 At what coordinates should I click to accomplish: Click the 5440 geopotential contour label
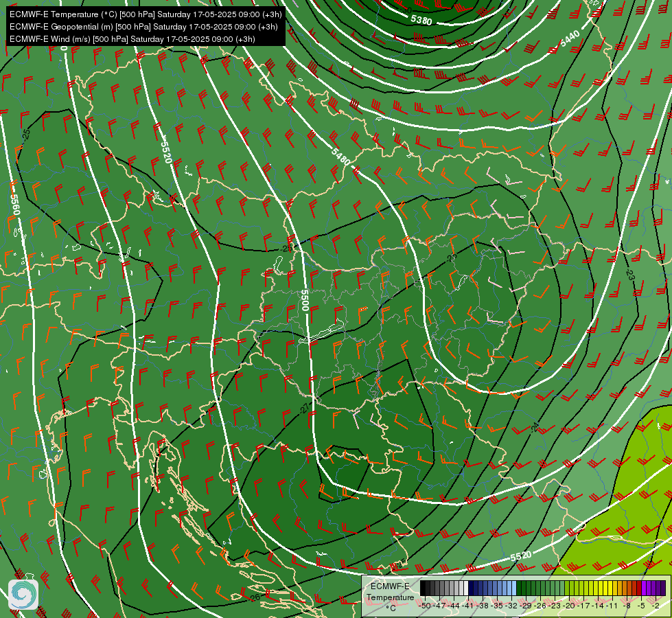[x=570, y=38]
